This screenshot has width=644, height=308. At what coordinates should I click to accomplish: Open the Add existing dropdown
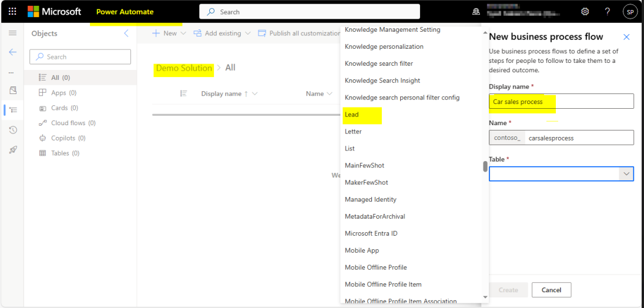click(222, 34)
